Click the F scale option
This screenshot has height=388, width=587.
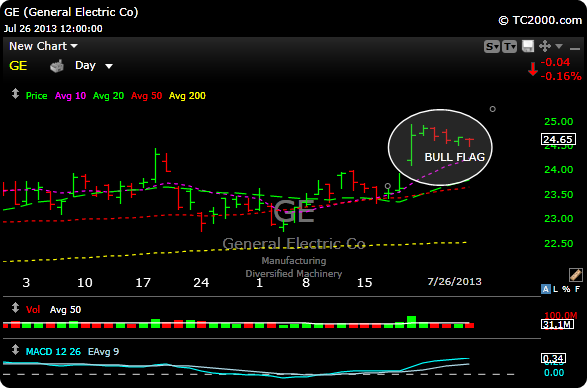[x=578, y=289]
